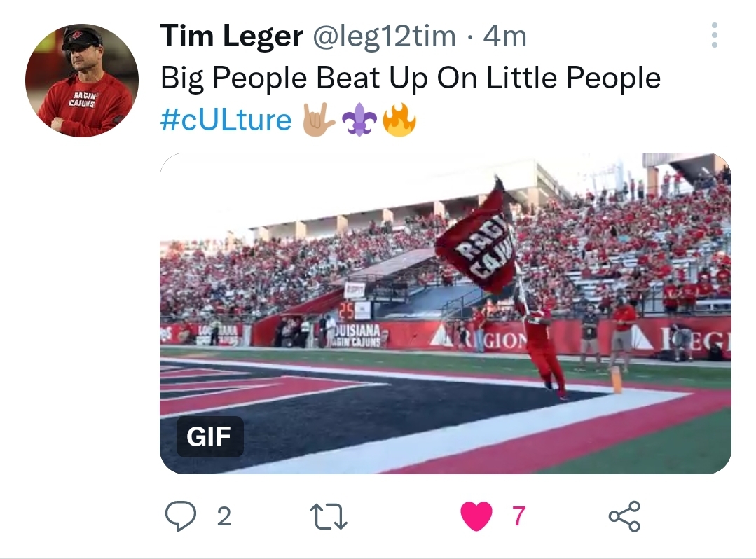Tap the fleur-de-lis emoji
Viewport: 756px width, 559px height.
359,120
